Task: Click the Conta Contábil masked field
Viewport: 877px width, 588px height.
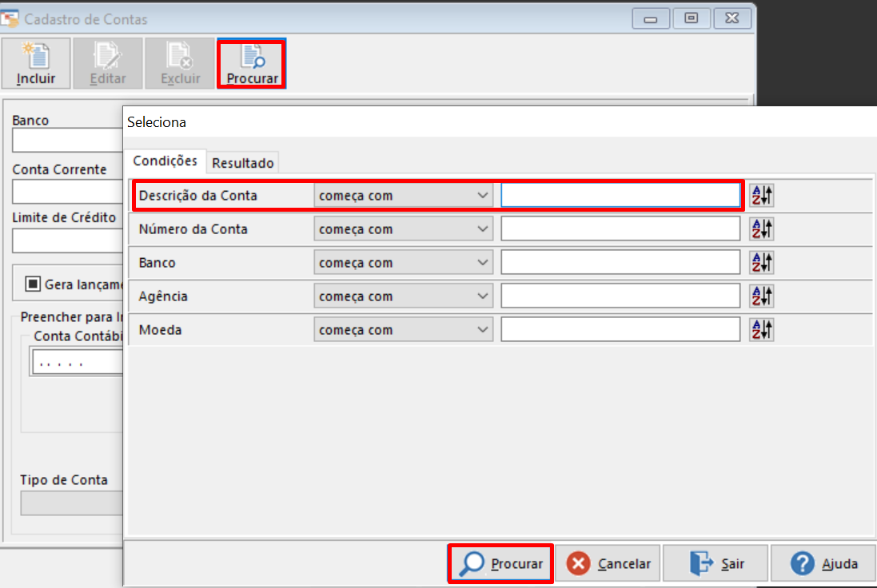Action: coord(78,362)
